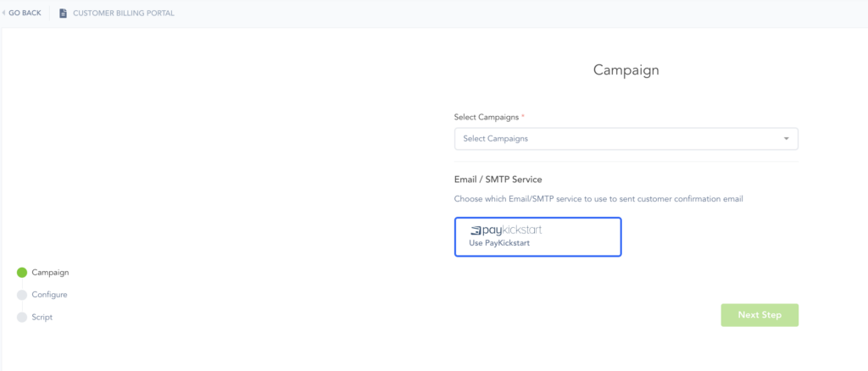Viewport: 868px width, 371px height.
Task: Open the Select Campaigns dropdown field
Action: pos(619,138)
